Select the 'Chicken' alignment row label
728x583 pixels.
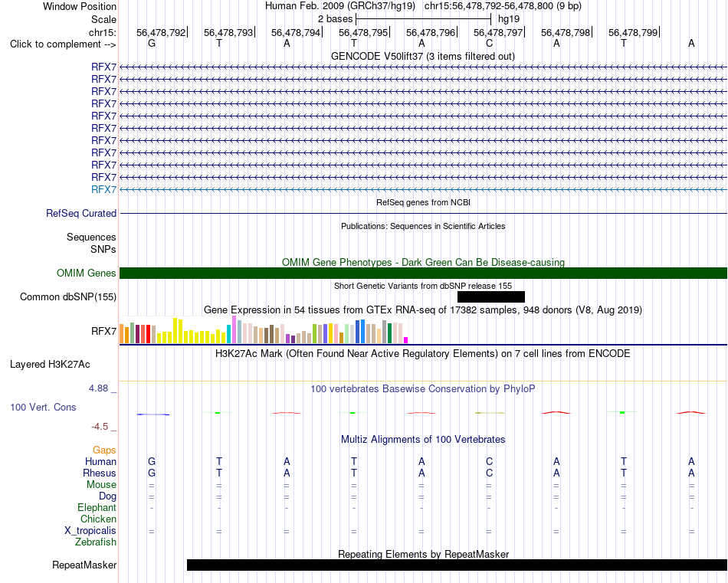(98, 519)
